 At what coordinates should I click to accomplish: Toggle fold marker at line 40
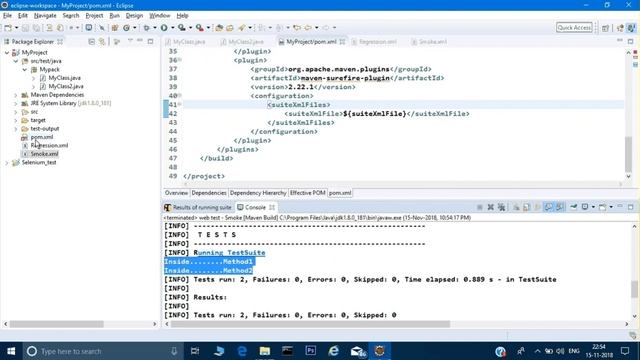[180, 96]
